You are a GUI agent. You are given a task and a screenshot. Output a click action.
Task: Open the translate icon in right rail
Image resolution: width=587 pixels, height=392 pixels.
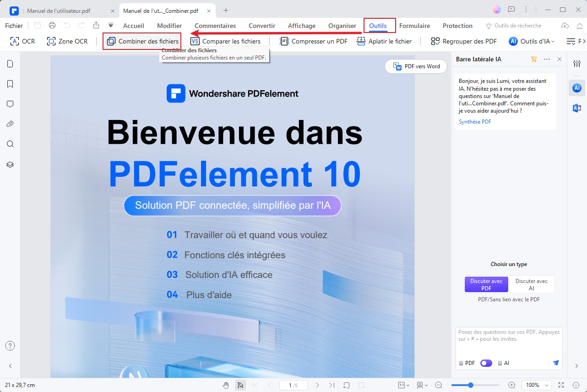coord(577,108)
